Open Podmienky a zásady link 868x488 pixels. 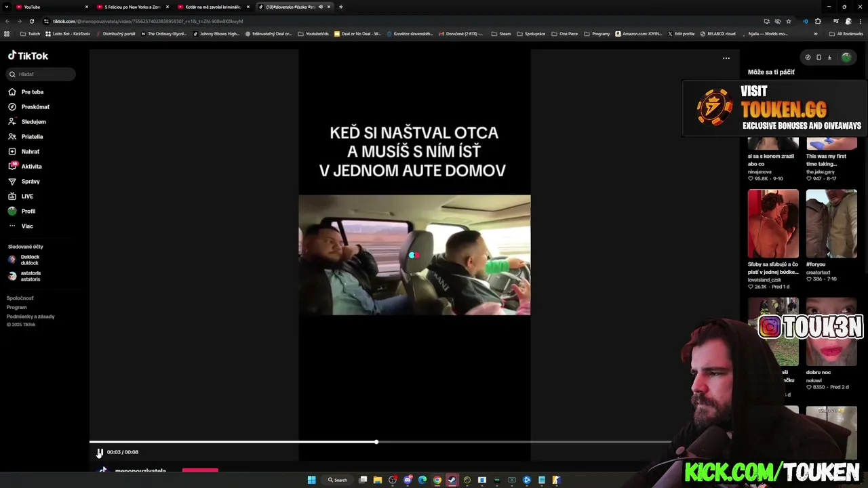pyautogui.click(x=31, y=317)
